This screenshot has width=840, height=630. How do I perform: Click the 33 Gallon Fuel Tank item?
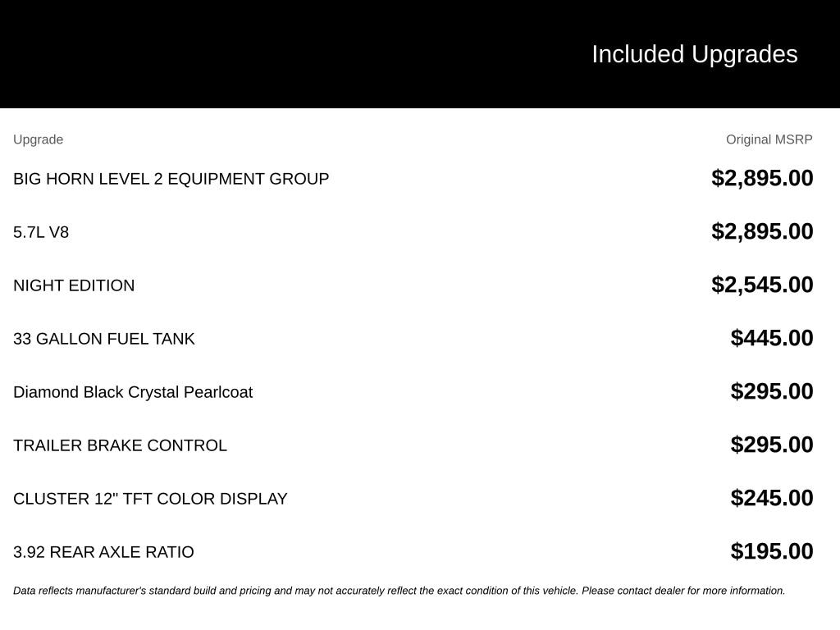(x=104, y=339)
